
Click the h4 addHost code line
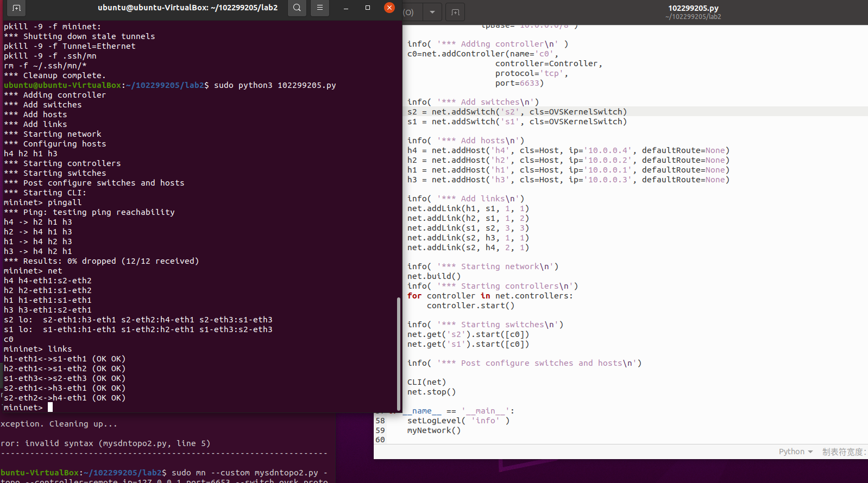click(x=569, y=150)
